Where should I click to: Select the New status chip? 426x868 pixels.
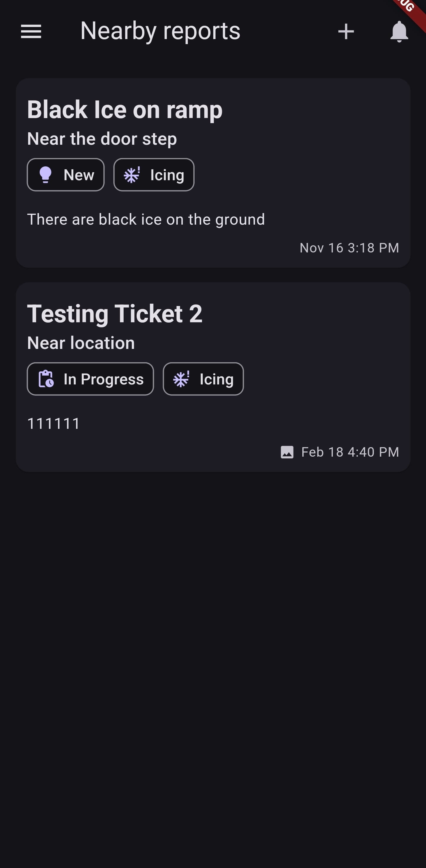[66, 175]
